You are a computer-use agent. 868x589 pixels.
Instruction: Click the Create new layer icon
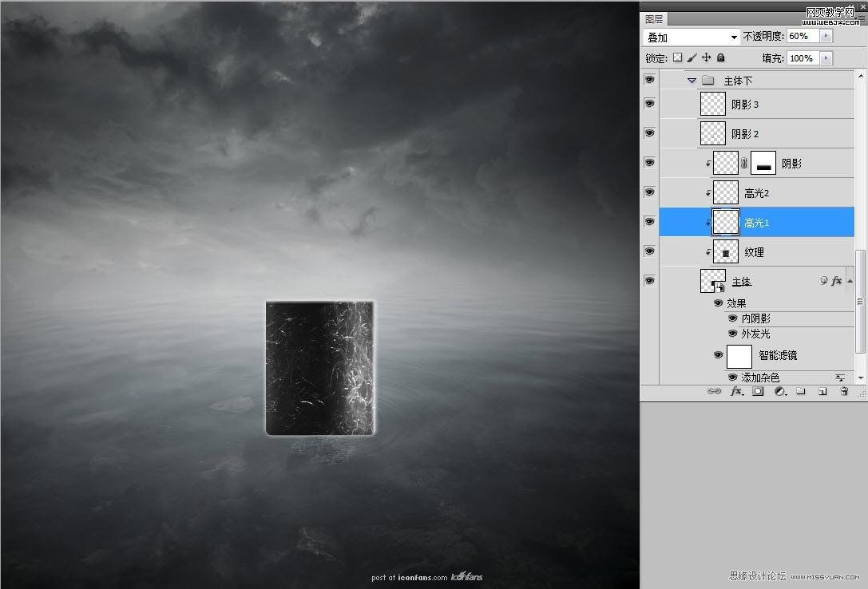(822, 391)
